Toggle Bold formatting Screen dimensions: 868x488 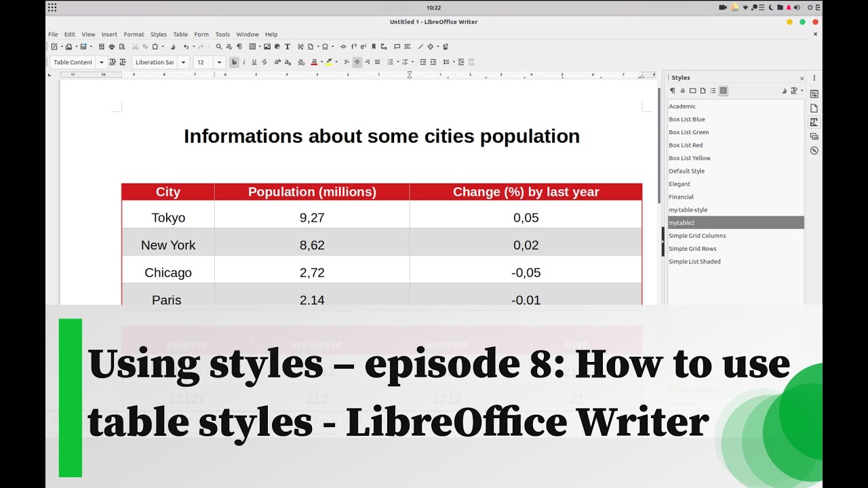pos(235,62)
